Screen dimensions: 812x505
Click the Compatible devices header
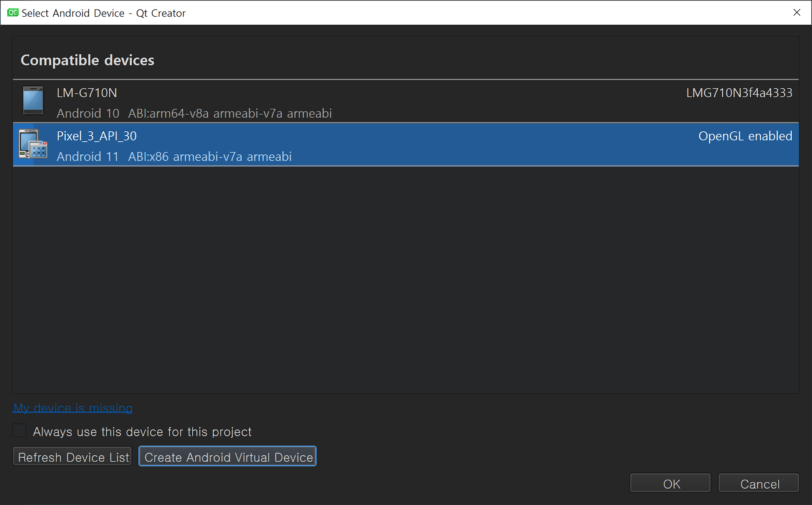click(87, 60)
